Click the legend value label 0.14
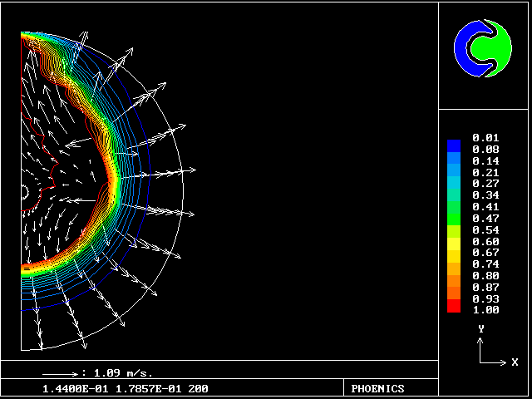Viewport: 532px width, 399px height. (x=485, y=160)
